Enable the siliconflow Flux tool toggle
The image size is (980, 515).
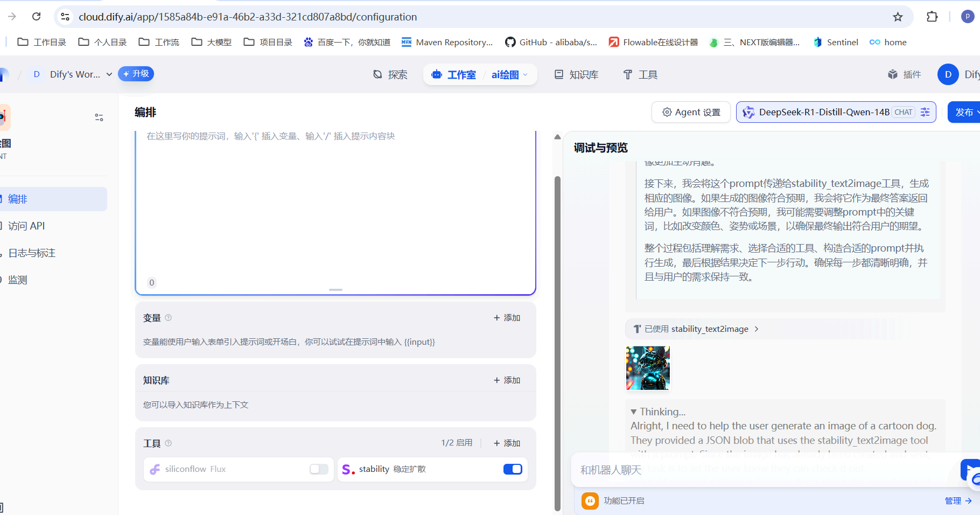coord(319,469)
